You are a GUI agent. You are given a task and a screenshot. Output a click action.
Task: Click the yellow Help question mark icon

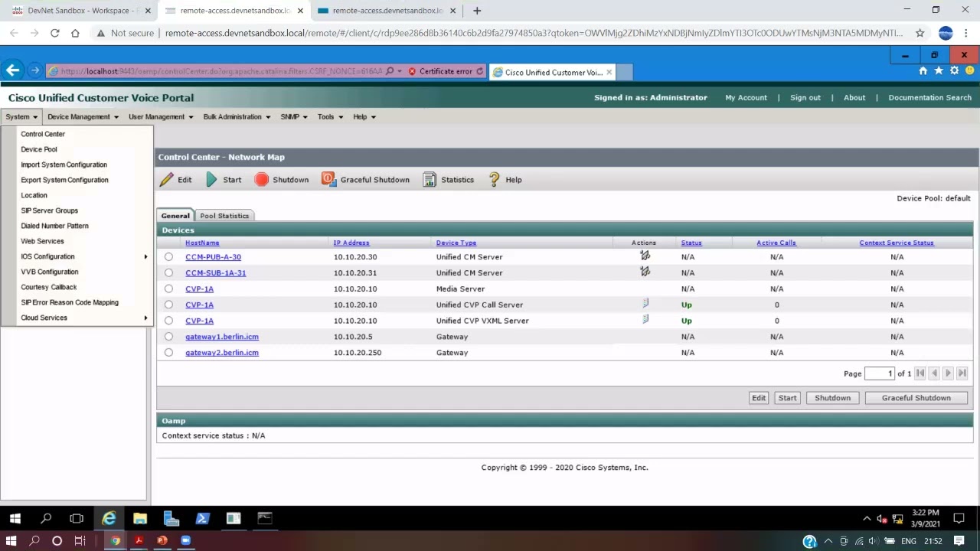point(494,179)
